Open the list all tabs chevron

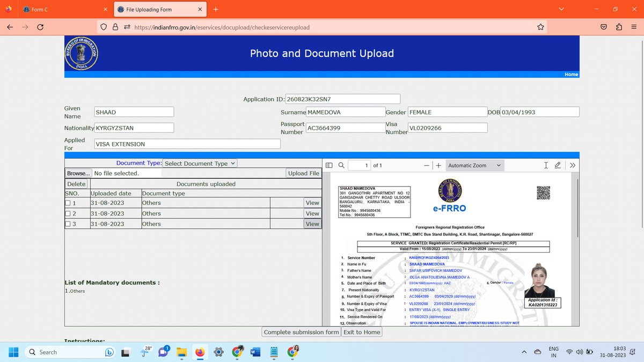[x=561, y=9]
